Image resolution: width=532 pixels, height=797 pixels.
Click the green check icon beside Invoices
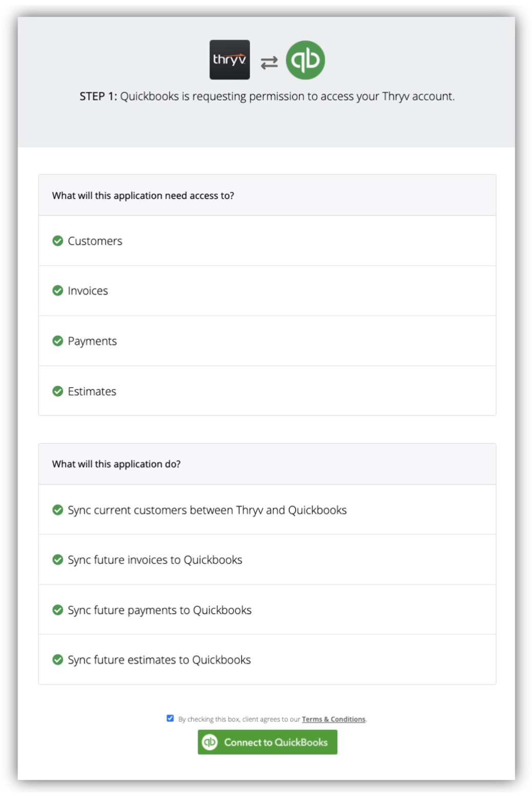point(58,290)
